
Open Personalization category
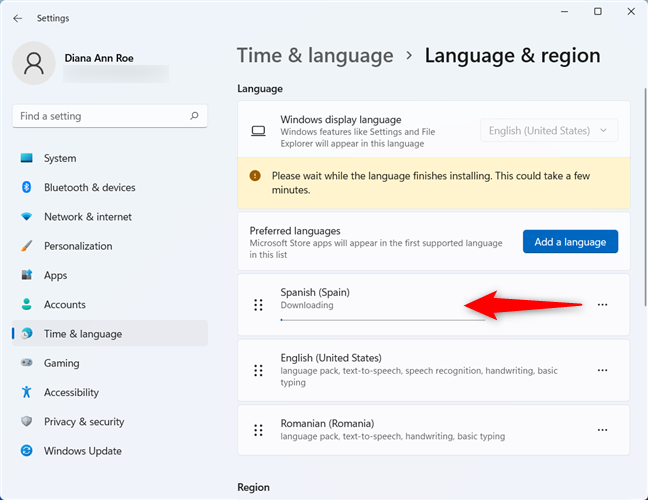[x=110, y=246]
